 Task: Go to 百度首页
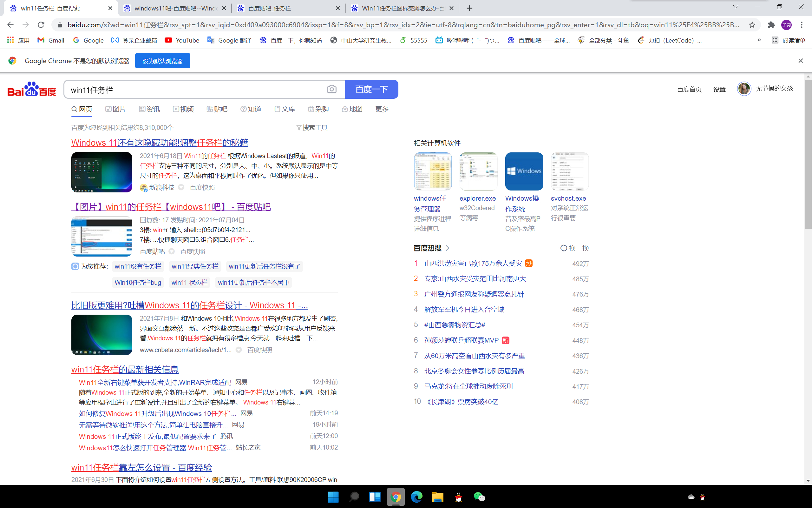point(689,89)
